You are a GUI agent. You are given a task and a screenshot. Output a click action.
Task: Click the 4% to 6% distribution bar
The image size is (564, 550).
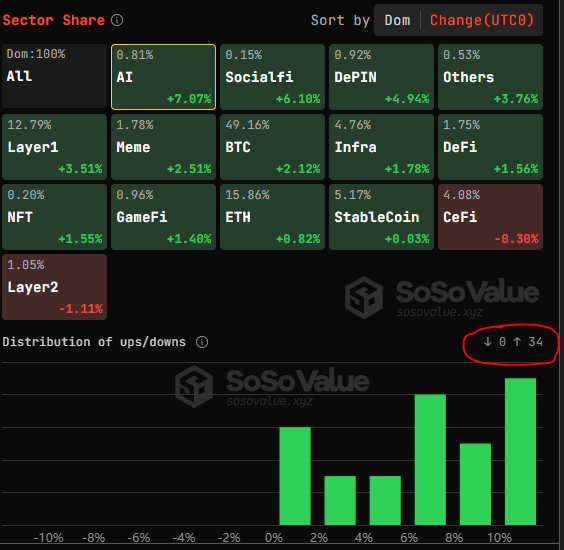coord(385,500)
